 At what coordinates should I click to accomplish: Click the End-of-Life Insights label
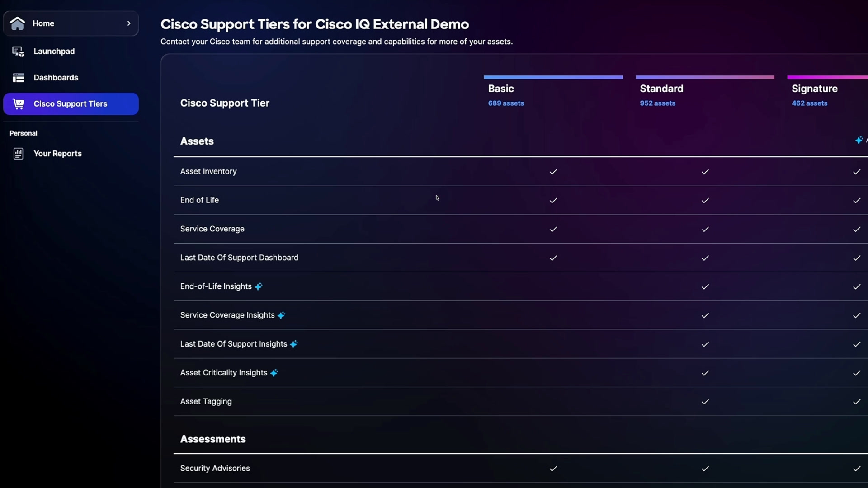click(x=216, y=286)
